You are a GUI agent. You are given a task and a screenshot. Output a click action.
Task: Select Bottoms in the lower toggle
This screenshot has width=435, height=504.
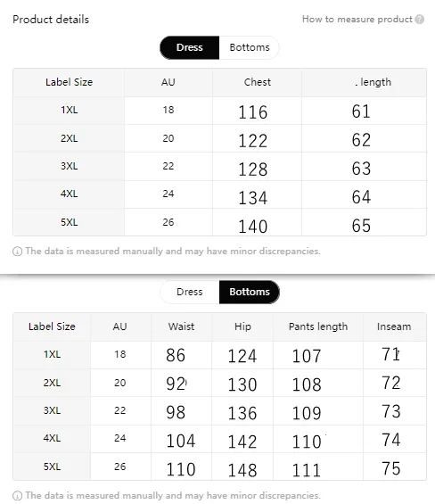[x=250, y=292]
